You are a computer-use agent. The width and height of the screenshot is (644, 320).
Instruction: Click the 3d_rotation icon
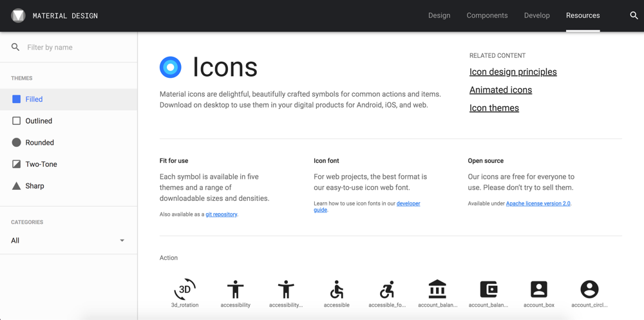[x=185, y=289]
